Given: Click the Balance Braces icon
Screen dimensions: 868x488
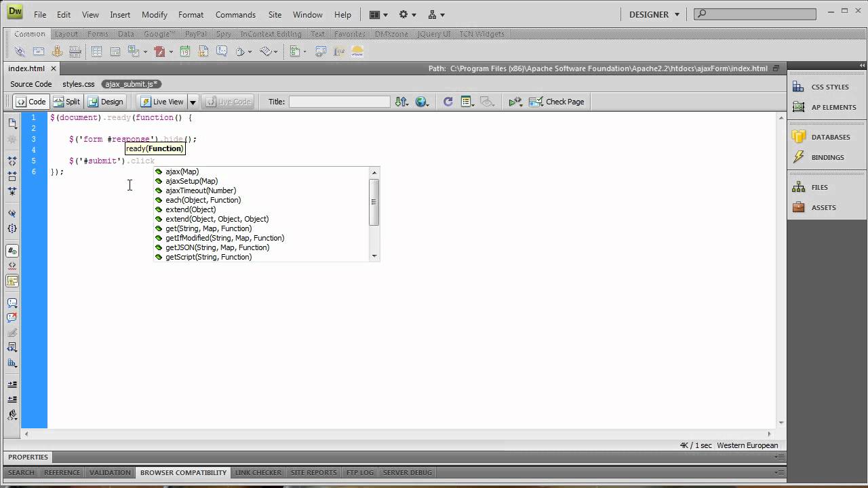Looking at the screenshot, I should click(12, 228).
